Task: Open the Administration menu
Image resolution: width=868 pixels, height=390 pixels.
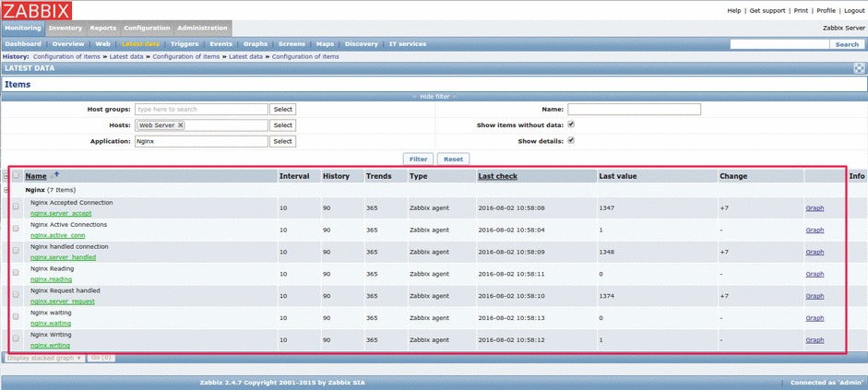Action: click(203, 29)
